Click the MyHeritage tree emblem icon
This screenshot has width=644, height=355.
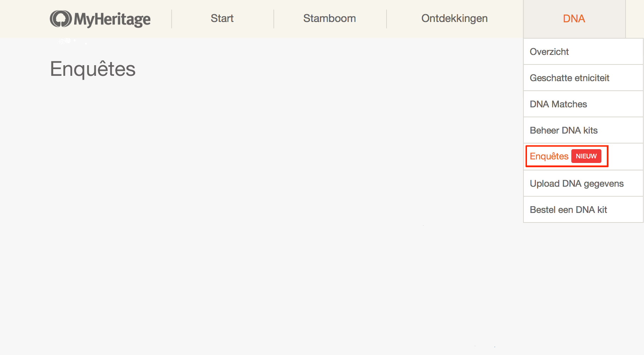point(61,19)
